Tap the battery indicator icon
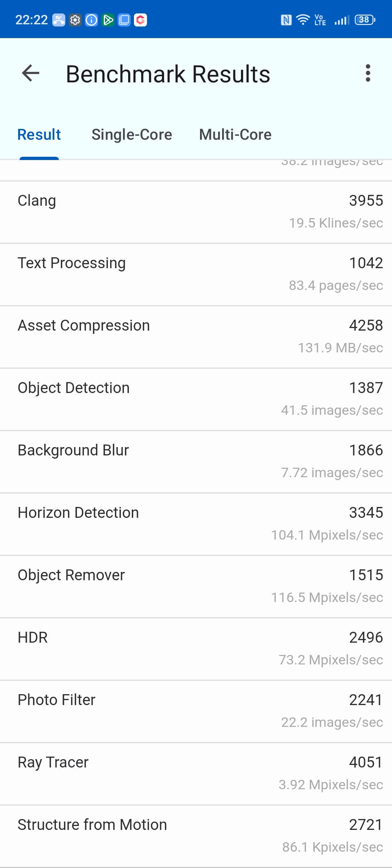 point(365,20)
